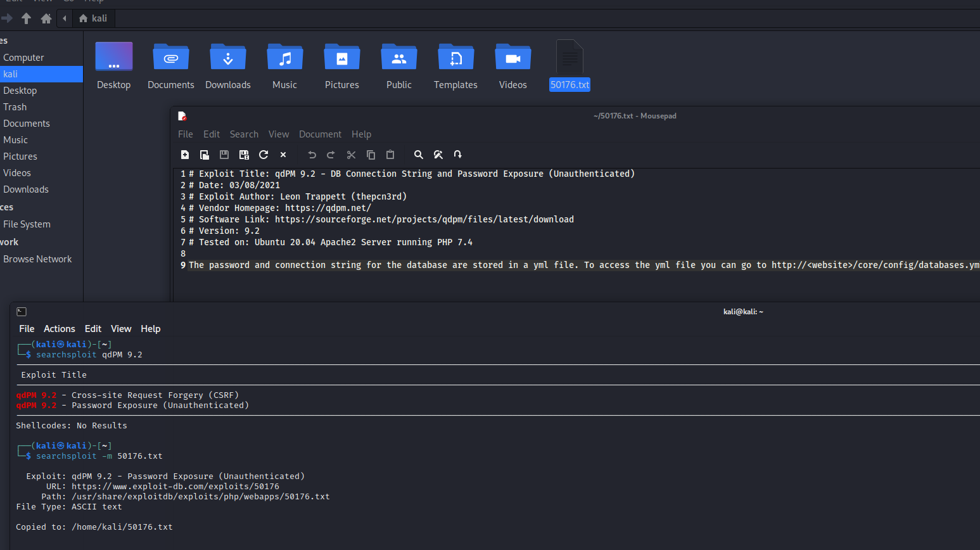The height and width of the screenshot is (550, 980).
Task: Go forward in the file manager
Action: [x=7, y=18]
